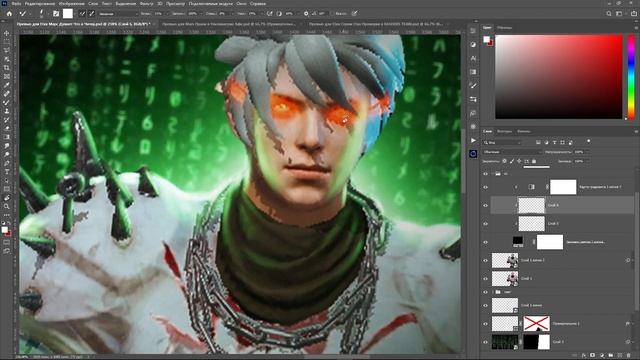
Task: Select the Crop tool
Action: pyautogui.click(x=7, y=68)
